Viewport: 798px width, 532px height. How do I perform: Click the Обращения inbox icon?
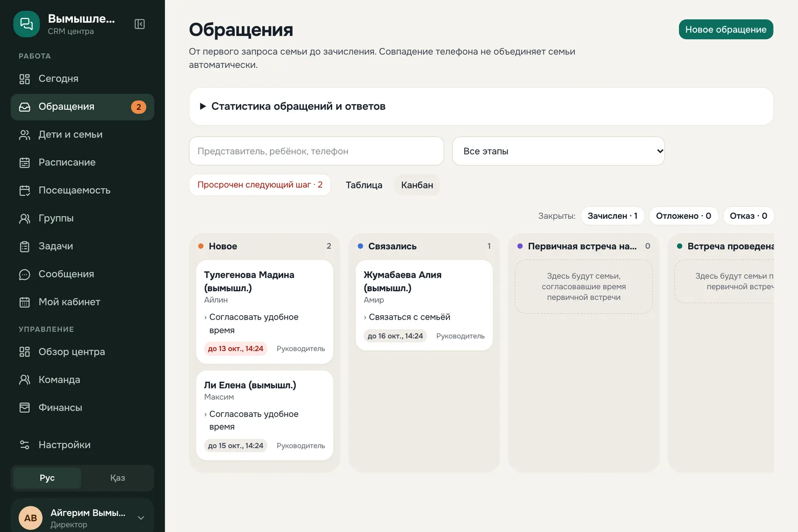pyautogui.click(x=24, y=107)
